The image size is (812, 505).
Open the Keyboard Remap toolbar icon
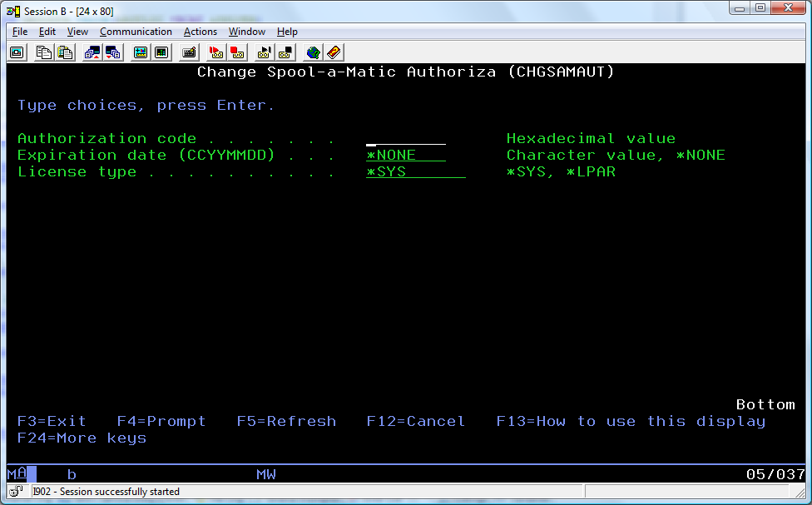click(189, 52)
